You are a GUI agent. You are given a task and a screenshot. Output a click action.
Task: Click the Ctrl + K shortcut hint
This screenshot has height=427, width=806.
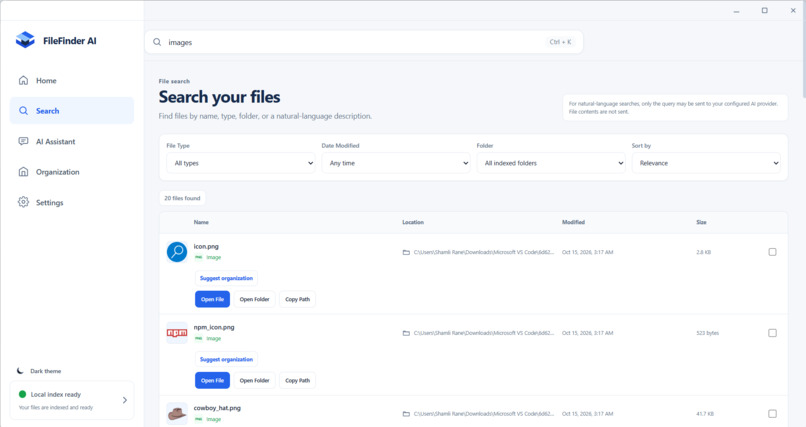(x=560, y=42)
